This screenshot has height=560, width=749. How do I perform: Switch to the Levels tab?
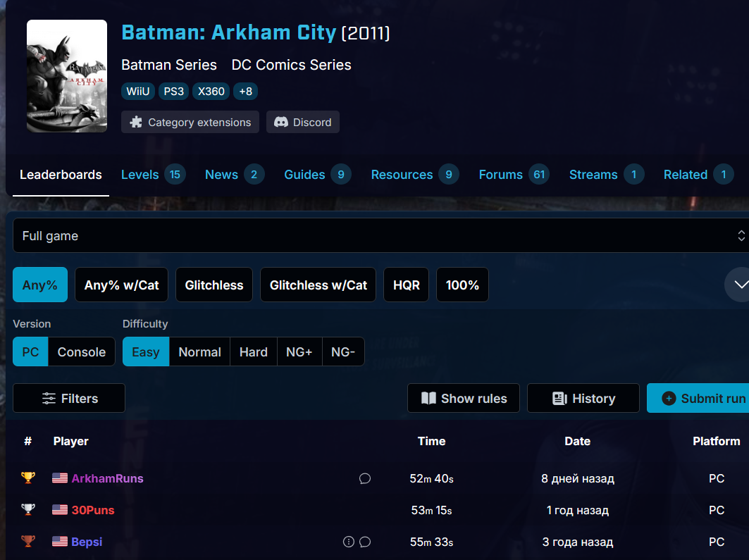[x=154, y=175]
